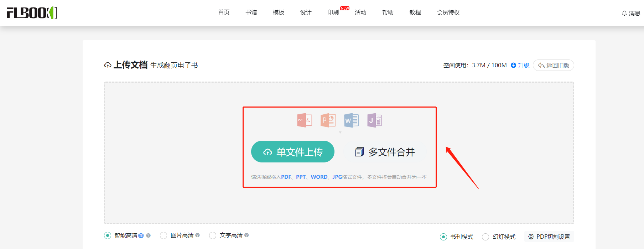Click the help question mark after 智能高清

click(x=149, y=235)
